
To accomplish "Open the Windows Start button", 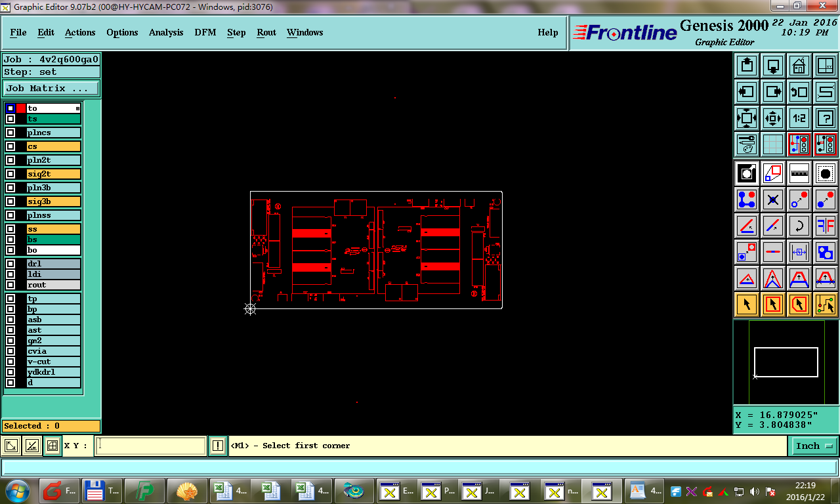I will click(x=16, y=491).
